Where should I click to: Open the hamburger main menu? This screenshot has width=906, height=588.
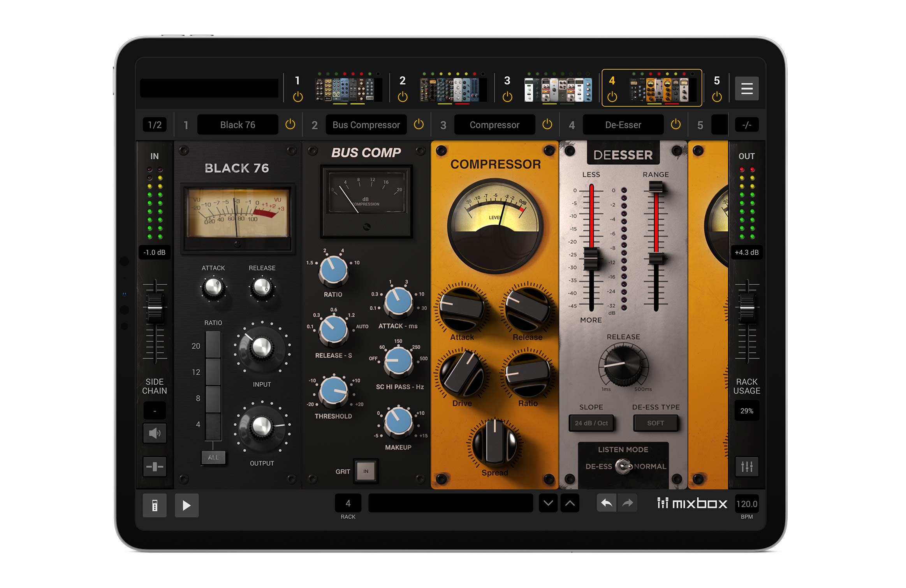(746, 89)
